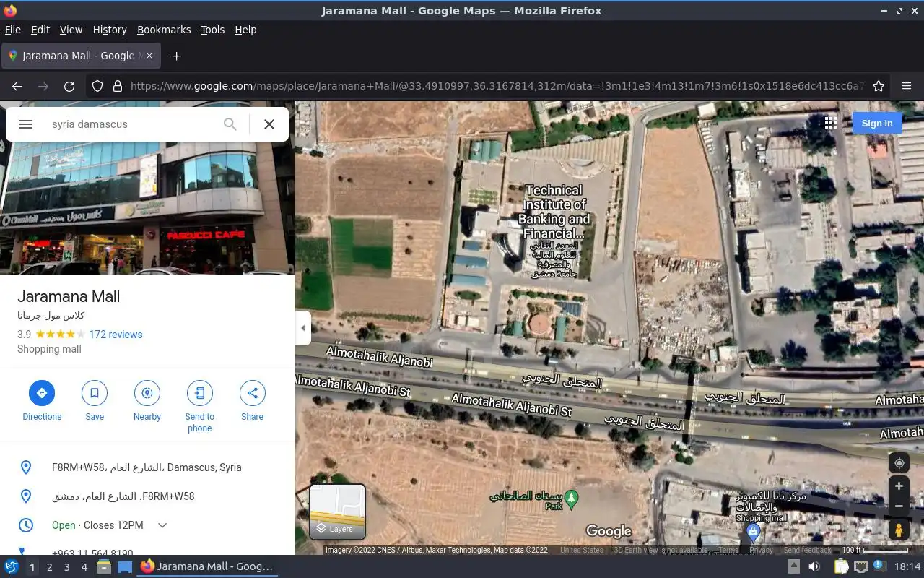Click the Directions icon button
Screen dimensions: 924x578
tap(42, 393)
